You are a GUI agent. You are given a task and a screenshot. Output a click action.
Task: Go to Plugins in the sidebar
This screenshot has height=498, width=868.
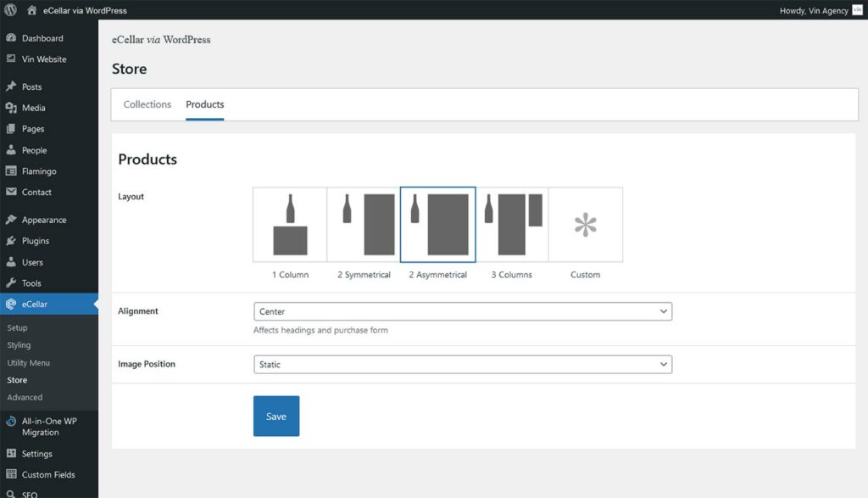36,241
